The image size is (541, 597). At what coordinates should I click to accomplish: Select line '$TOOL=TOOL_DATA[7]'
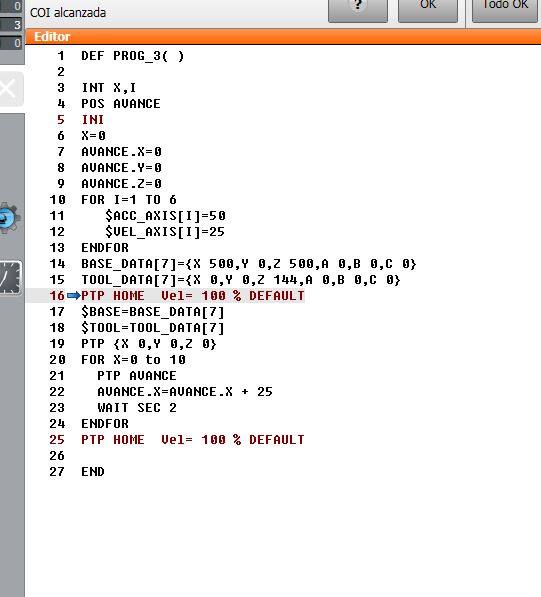pos(153,328)
